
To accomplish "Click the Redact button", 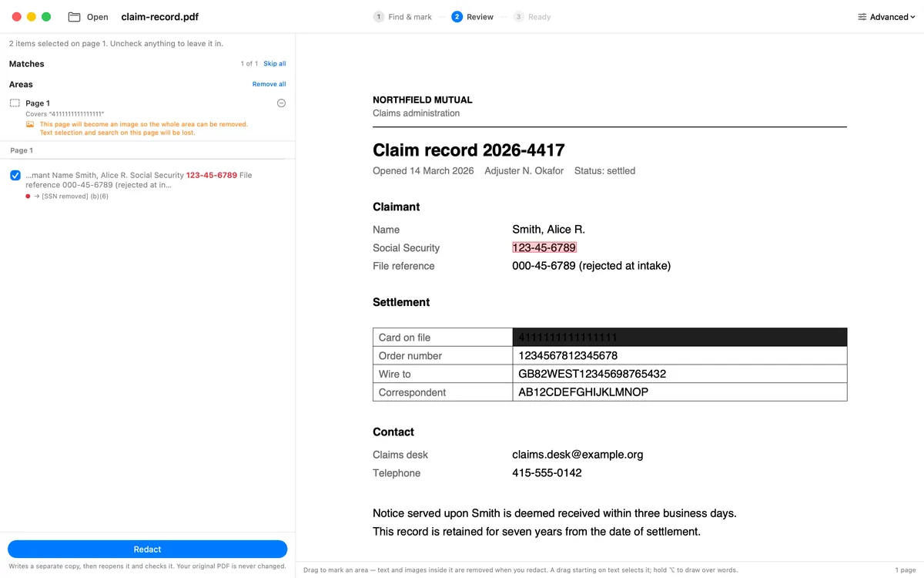I will (x=147, y=549).
